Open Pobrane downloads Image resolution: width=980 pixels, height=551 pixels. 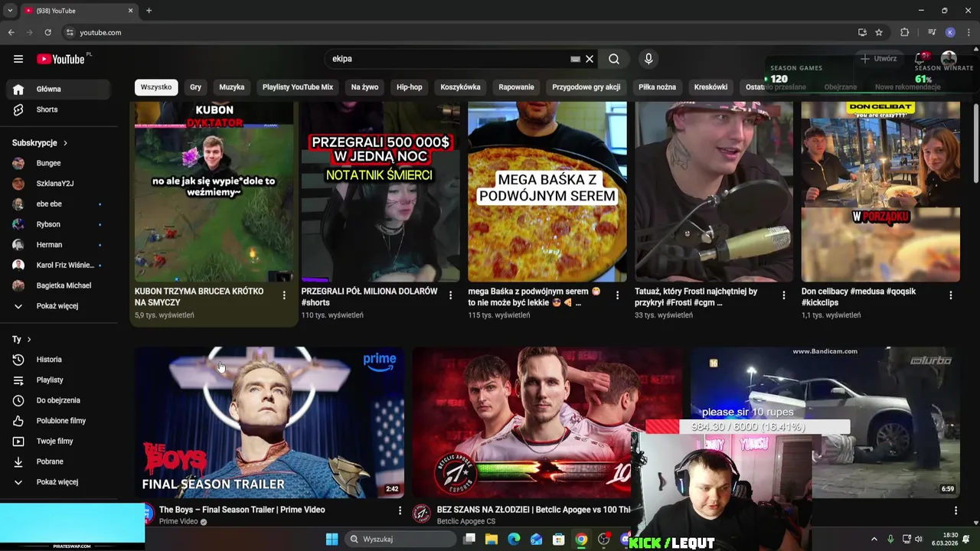(x=59, y=461)
